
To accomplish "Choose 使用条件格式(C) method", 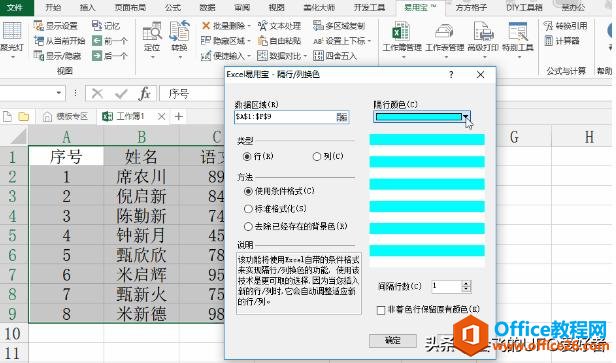I will click(279, 191).
